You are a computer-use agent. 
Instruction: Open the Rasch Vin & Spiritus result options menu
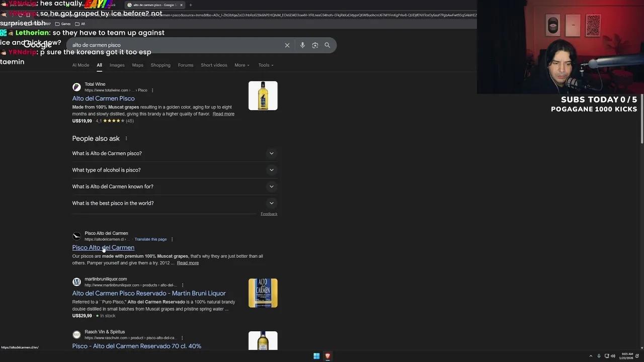[x=182, y=338]
